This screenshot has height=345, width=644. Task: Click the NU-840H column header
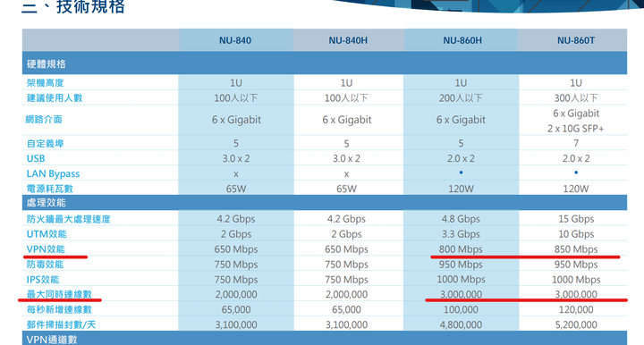click(x=348, y=40)
